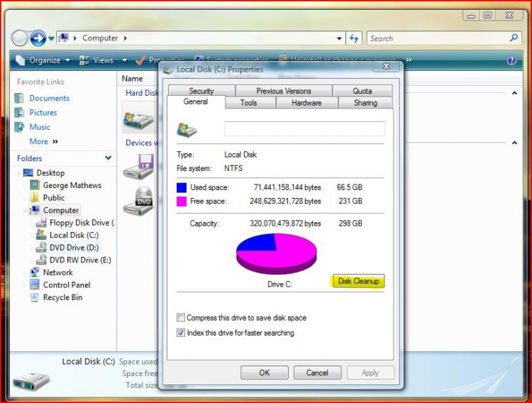This screenshot has height=403, width=532.
Task: Click the blue Used space color swatch
Action: (182, 187)
